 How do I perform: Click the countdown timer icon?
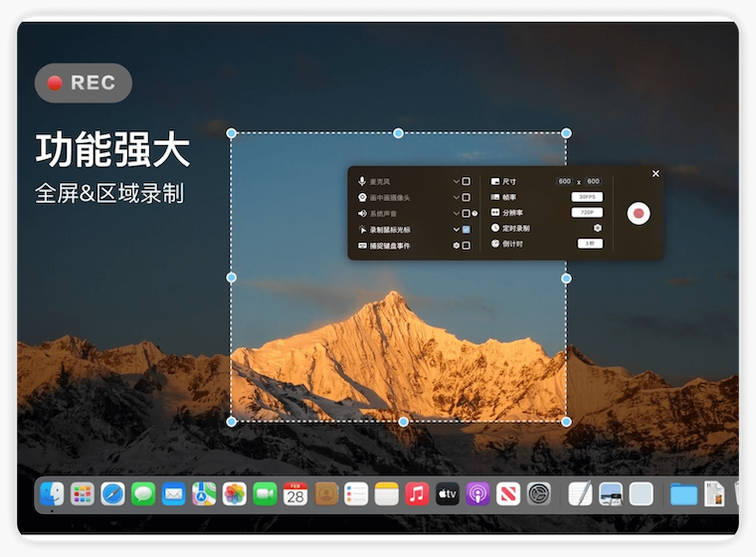495,244
